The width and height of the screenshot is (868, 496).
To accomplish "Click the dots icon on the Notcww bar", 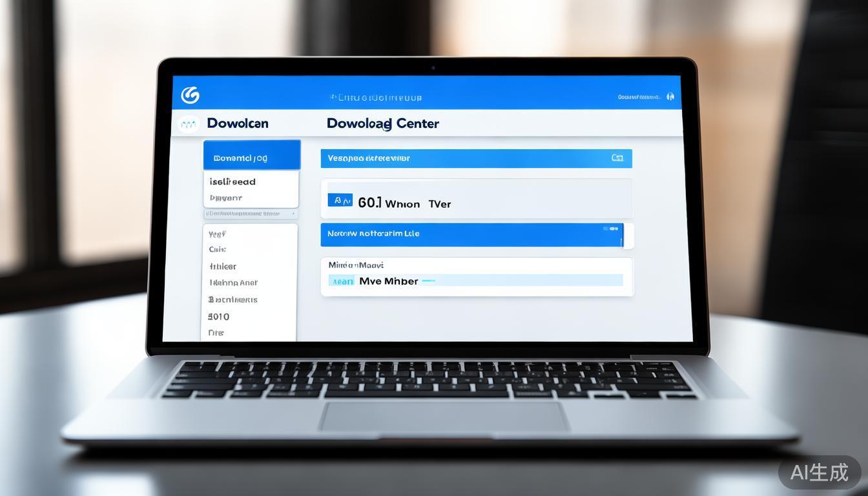I will (x=610, y=229).
